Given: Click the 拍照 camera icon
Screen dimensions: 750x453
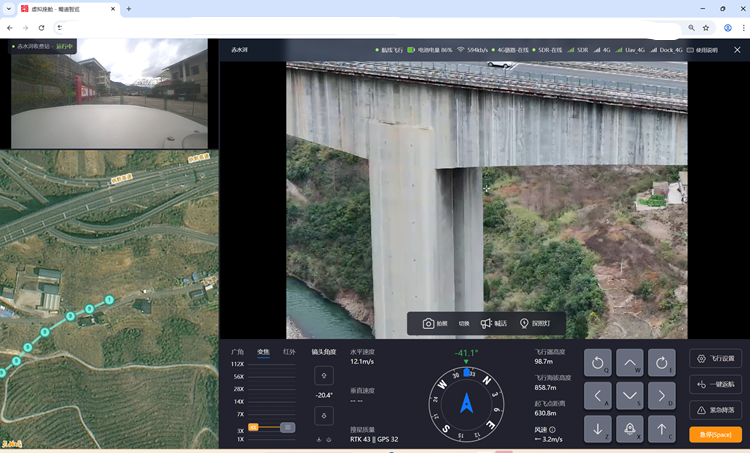Looking at the screenshot, I should [x=429, y=324].
